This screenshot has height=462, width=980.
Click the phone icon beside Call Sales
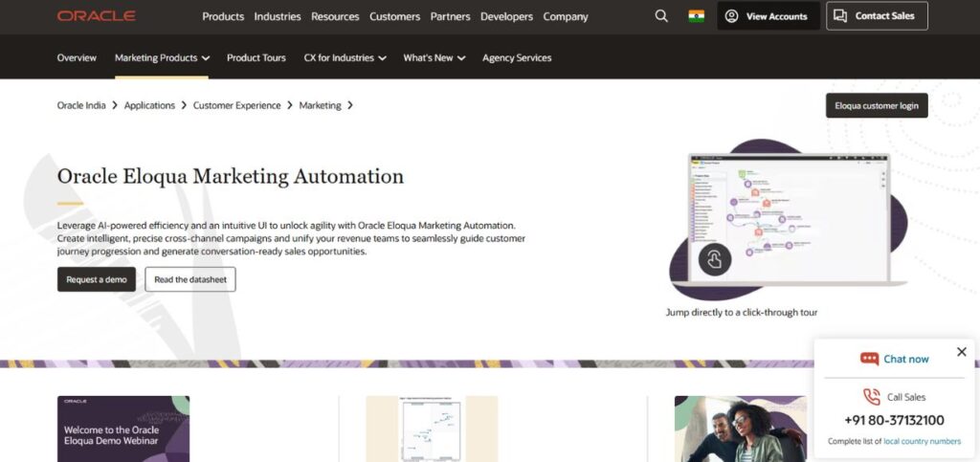[872, 397]
